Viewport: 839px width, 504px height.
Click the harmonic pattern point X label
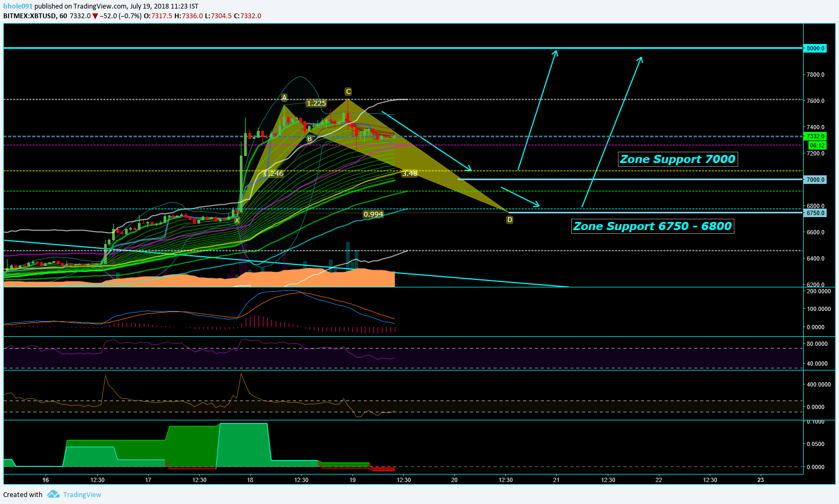tap(237, 220)
